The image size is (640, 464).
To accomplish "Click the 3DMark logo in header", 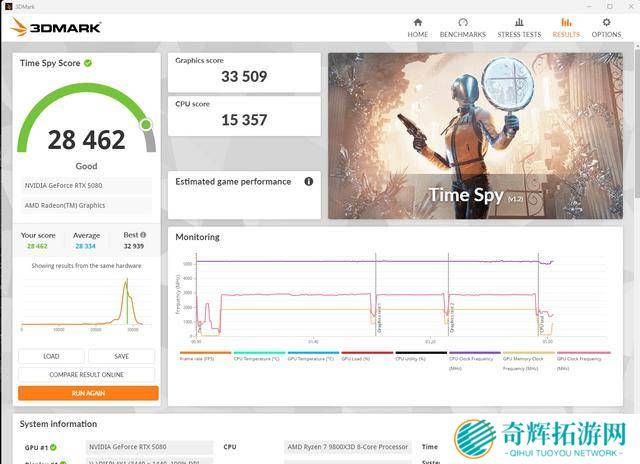I will [x=56, y=27].
